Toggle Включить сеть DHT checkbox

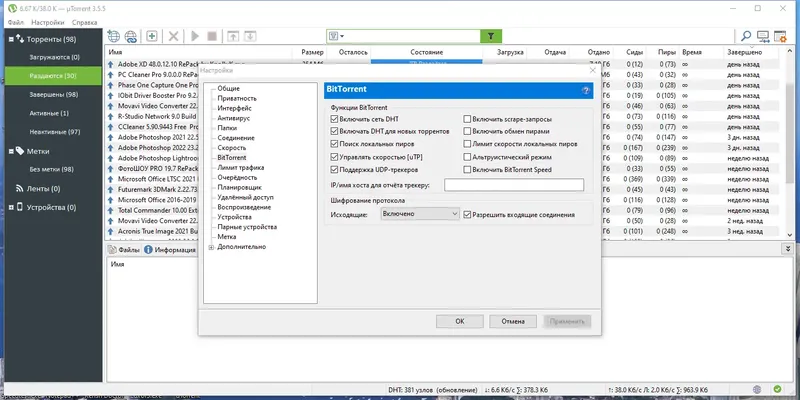click(335, 119)
